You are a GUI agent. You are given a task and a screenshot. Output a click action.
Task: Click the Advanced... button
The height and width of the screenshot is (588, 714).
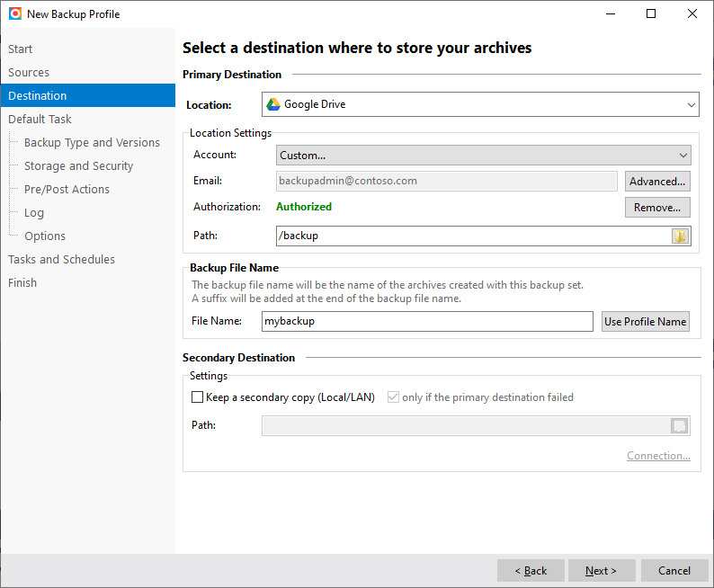point(657,182)
